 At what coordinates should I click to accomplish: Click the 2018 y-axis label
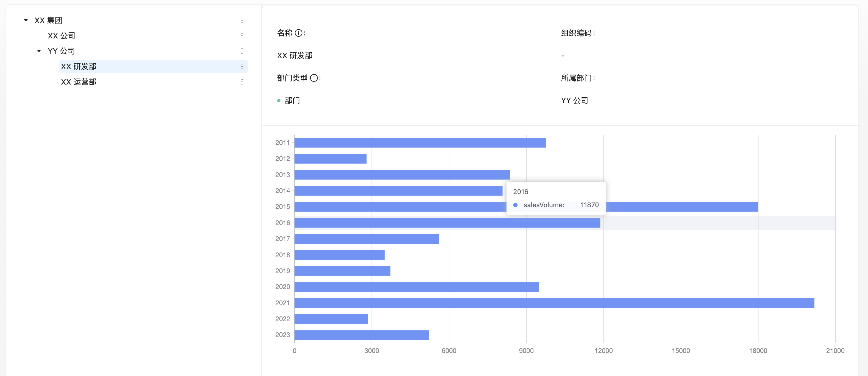[x=282, y=255]
